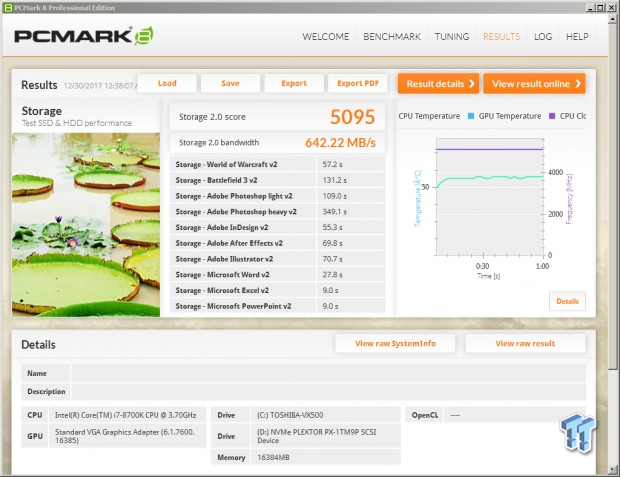Click the CPU Temperature legend label

click(x=429, y=116)
